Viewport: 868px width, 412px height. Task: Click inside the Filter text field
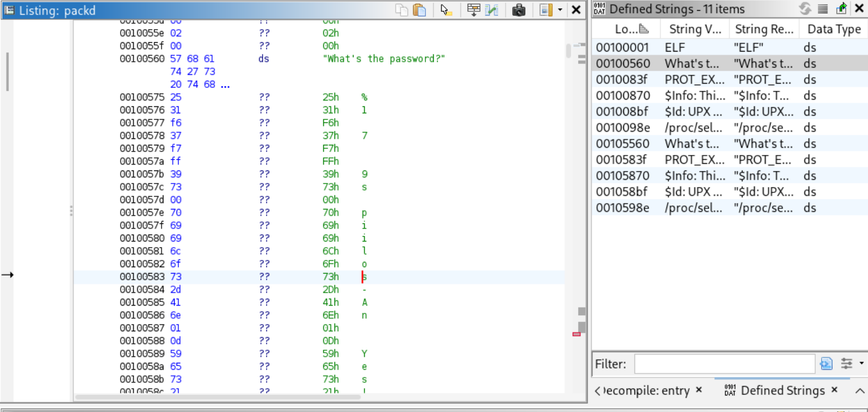(724, 364)
